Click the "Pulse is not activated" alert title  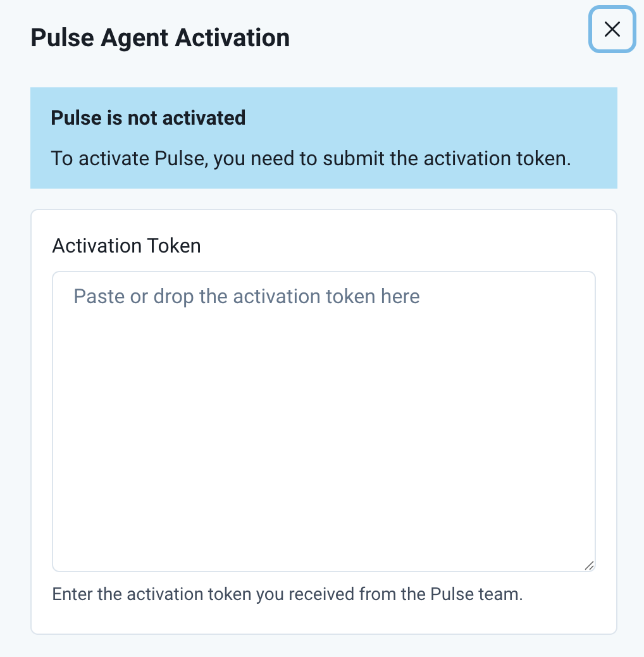coord(148,118)
